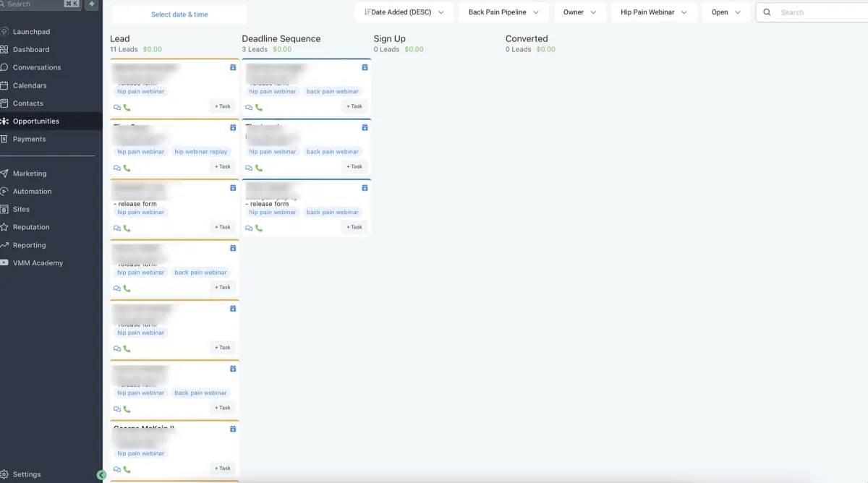
Task: Click Select date & time button
Action: (x=179, y=14)
